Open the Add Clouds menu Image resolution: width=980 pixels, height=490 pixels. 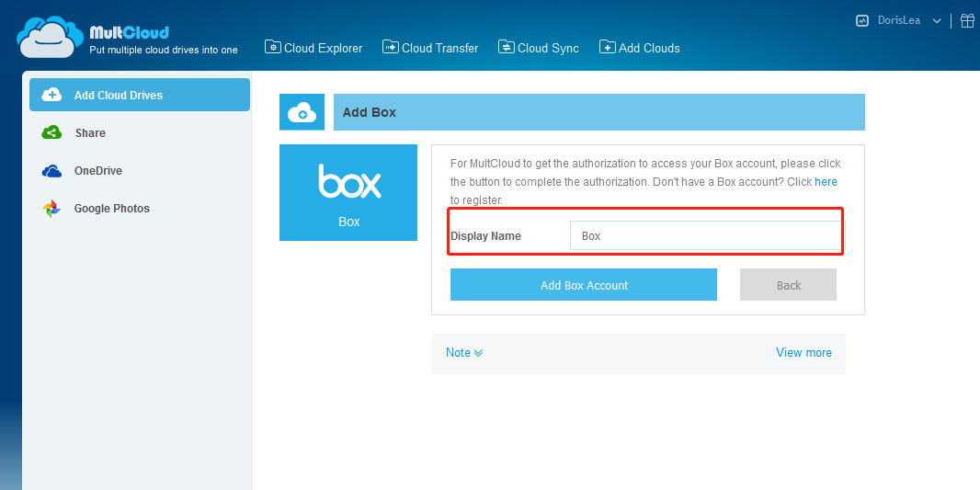click(x=639, y=48)
